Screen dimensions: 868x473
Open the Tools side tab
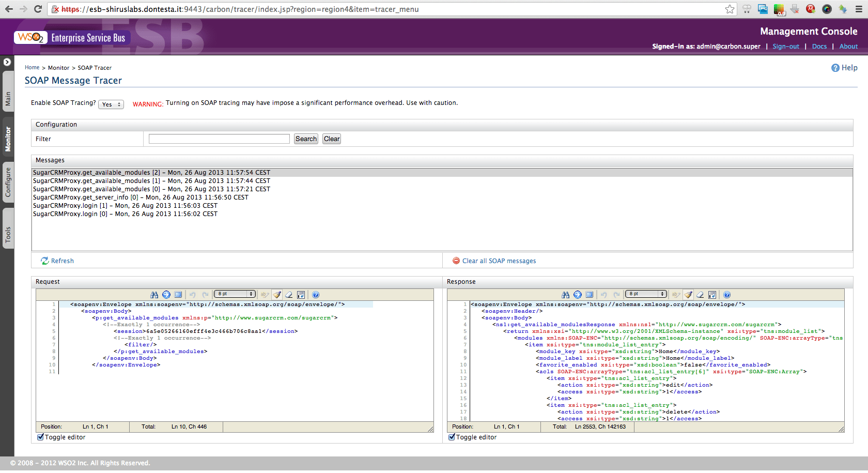[x=8, y=228]
